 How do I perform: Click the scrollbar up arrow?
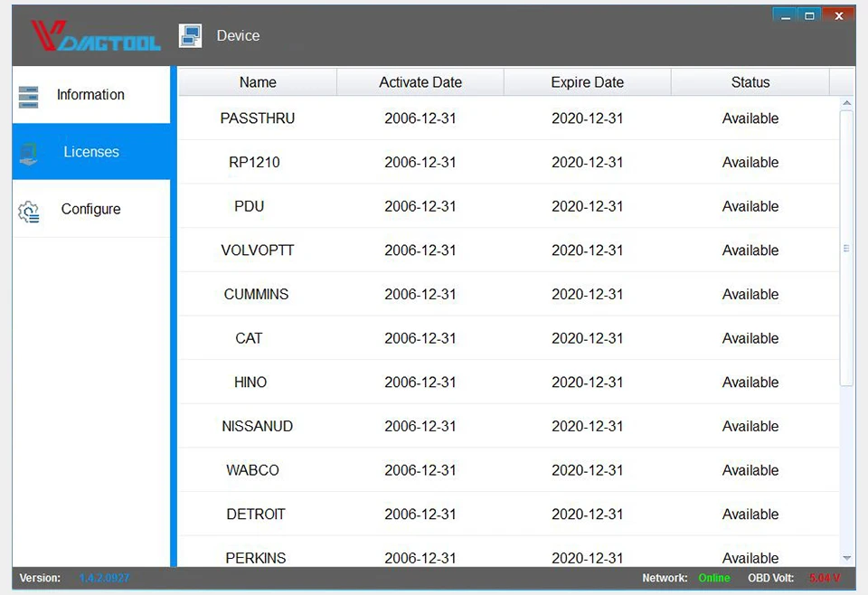(x=846, y=103)
